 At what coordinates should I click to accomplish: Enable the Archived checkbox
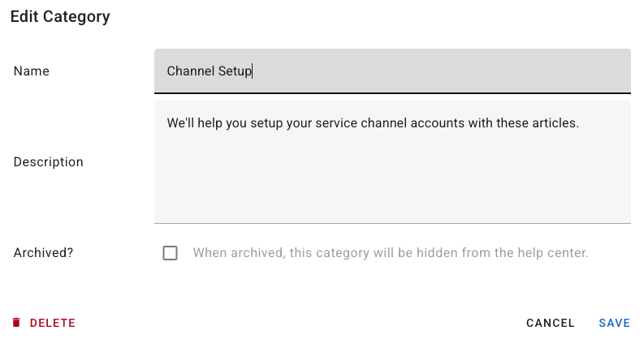click(170, 253)
